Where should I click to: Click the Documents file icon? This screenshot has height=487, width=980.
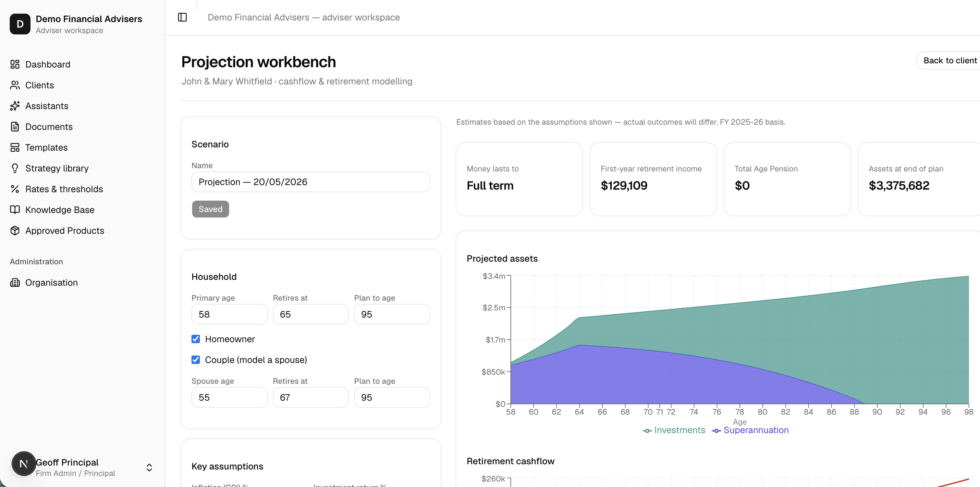click(15, 127)
